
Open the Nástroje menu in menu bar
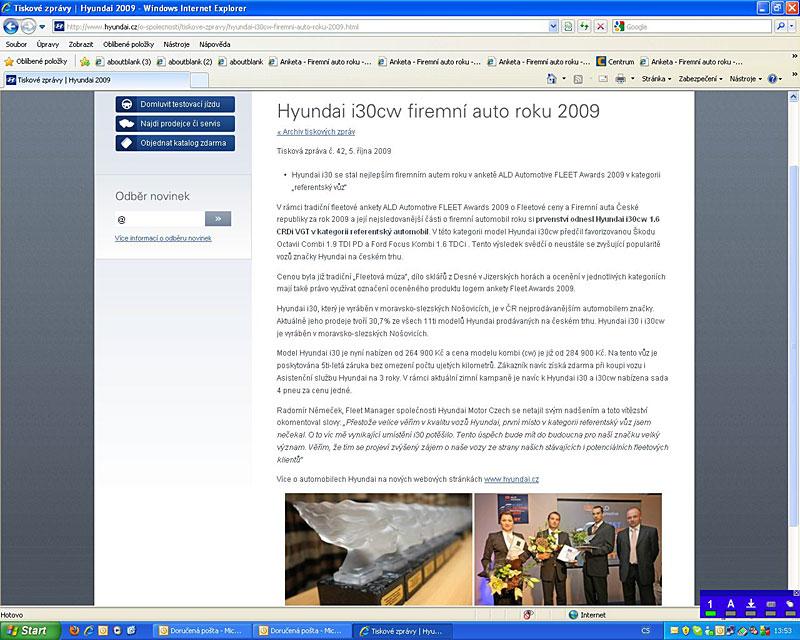click(x=177, y=44)
